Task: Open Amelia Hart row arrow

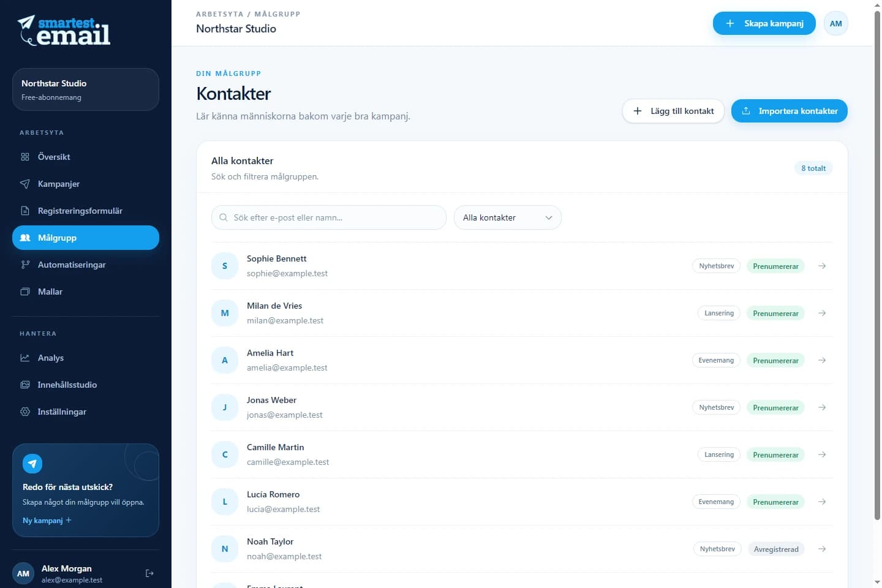Action: [x=822, y=360]
